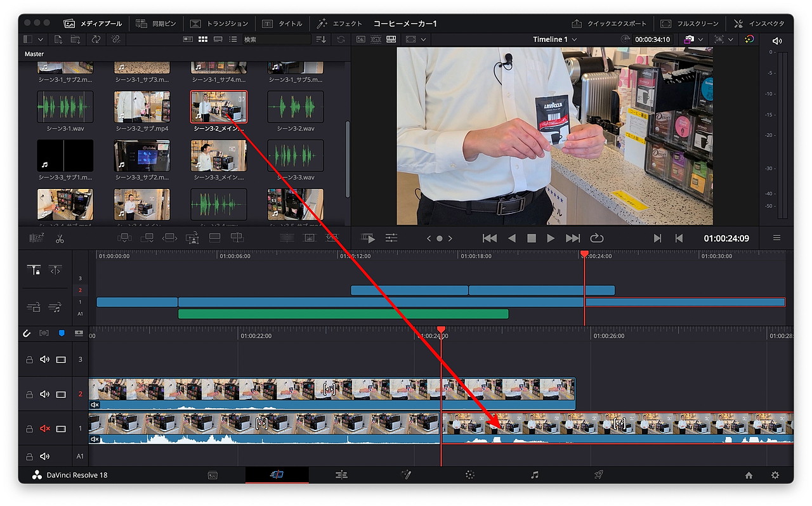Switch to the Fairlight page

pyautogui.click(x=535, y=475)
